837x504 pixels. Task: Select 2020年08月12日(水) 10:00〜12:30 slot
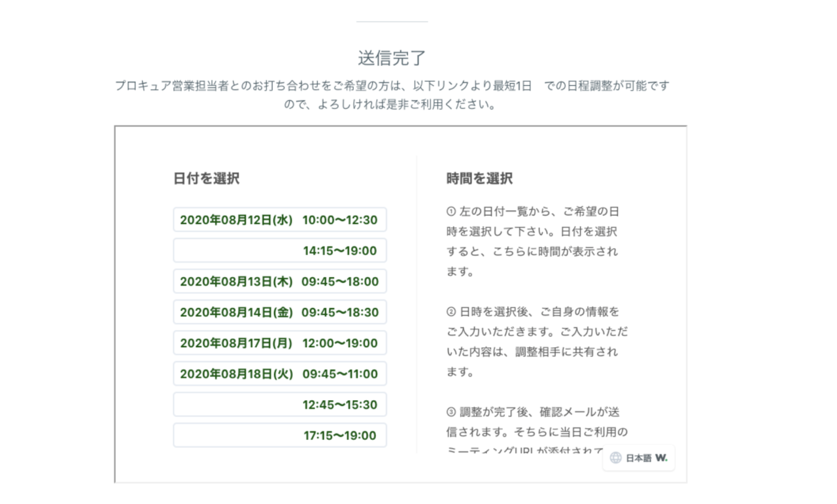click(280, 220)
